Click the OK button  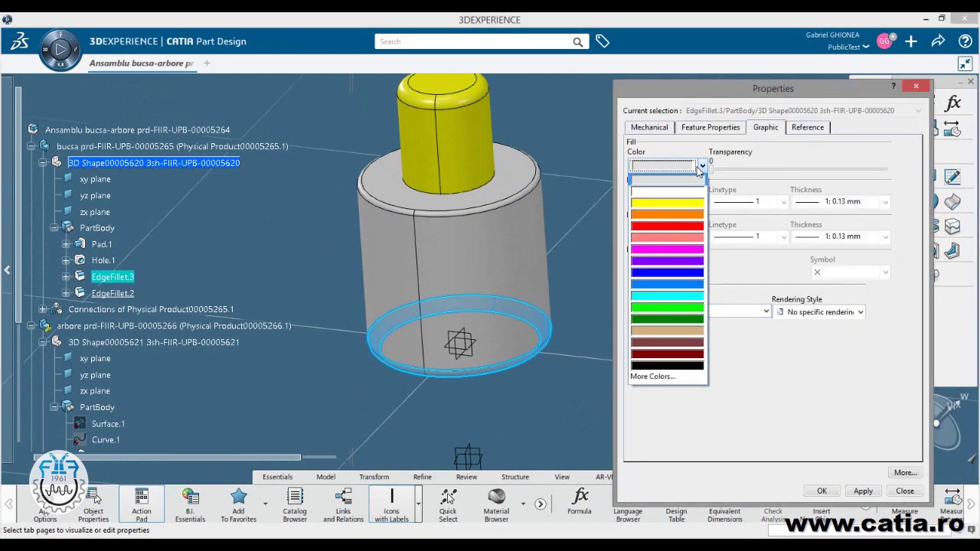point(822,491)
